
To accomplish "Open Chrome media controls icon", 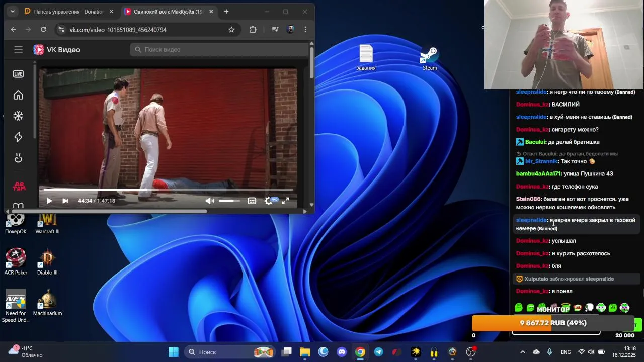I will click(x=275, y=30).
